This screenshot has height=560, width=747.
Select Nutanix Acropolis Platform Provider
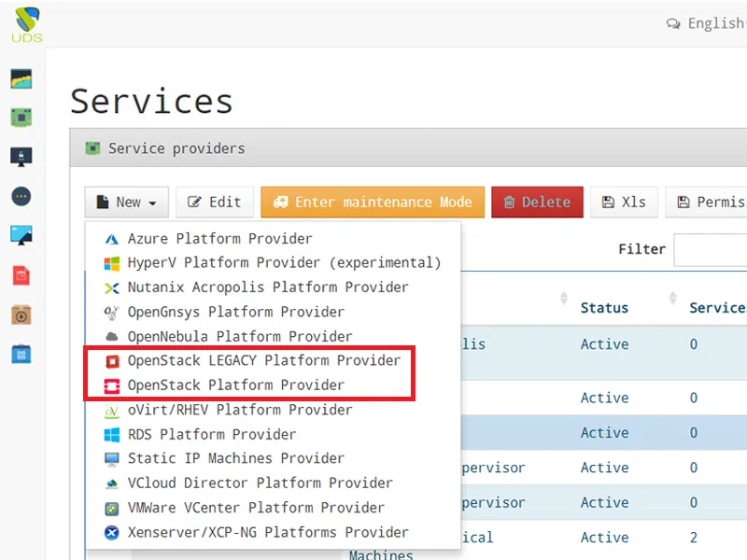pos(273,287)
